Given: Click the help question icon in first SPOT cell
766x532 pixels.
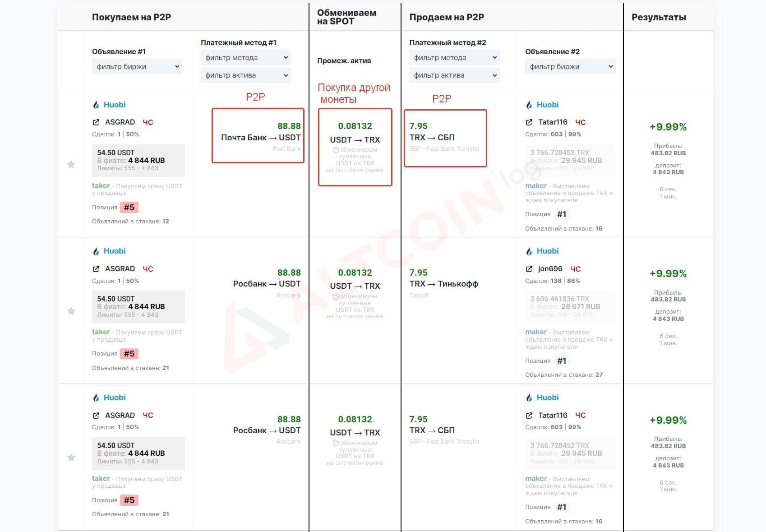Looking at the screenshot, I should [335, 150].
